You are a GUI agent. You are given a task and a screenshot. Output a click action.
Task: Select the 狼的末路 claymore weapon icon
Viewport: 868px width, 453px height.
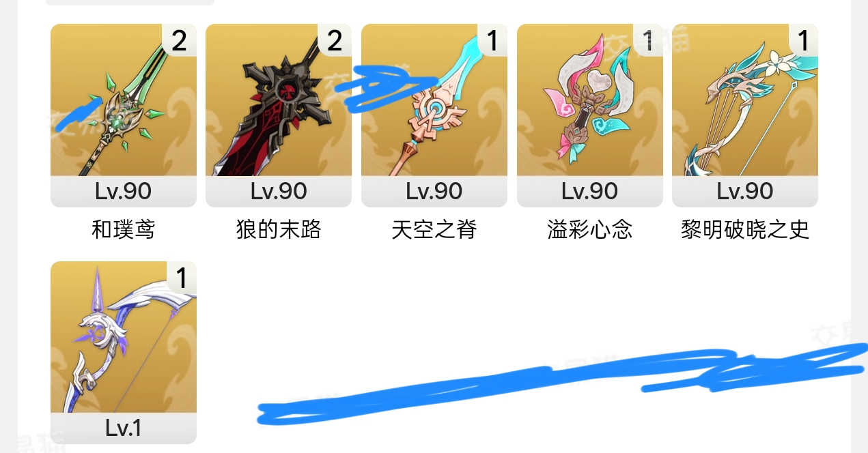tap(279, 100)
